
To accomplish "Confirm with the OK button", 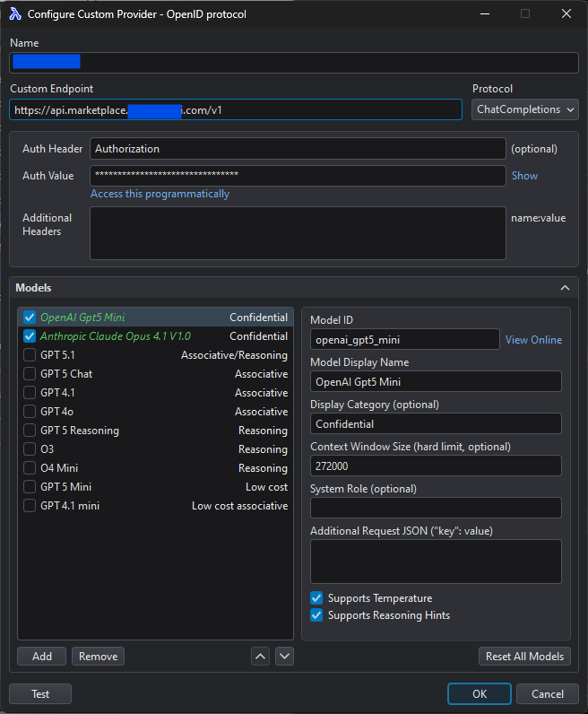I will 480,694.
